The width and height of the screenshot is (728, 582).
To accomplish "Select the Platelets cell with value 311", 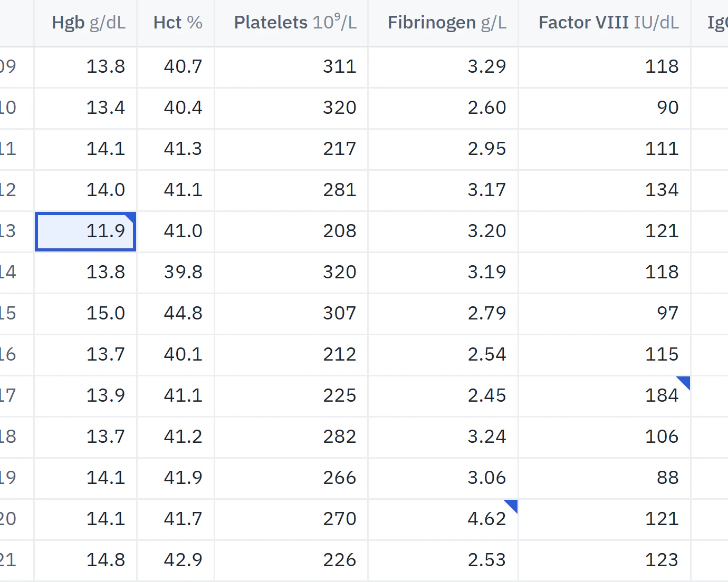I will click(291, 67).
